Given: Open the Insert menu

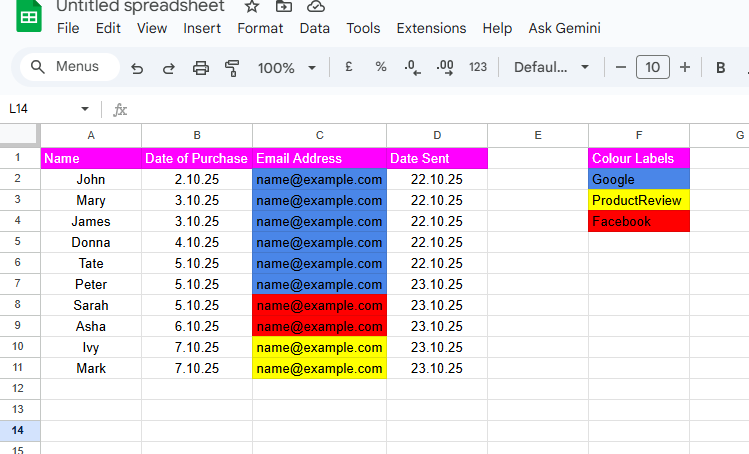Looking at the screenshot, I should [x=202, y=28].
